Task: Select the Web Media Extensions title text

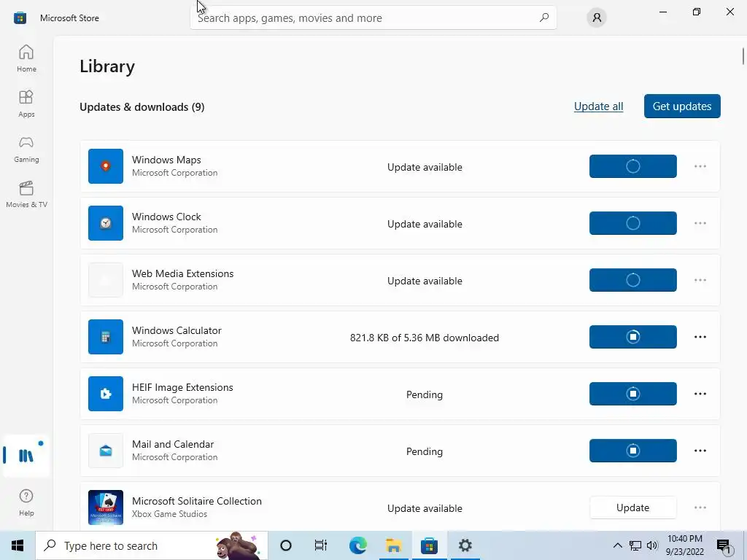Action: (x=182, y=273)
